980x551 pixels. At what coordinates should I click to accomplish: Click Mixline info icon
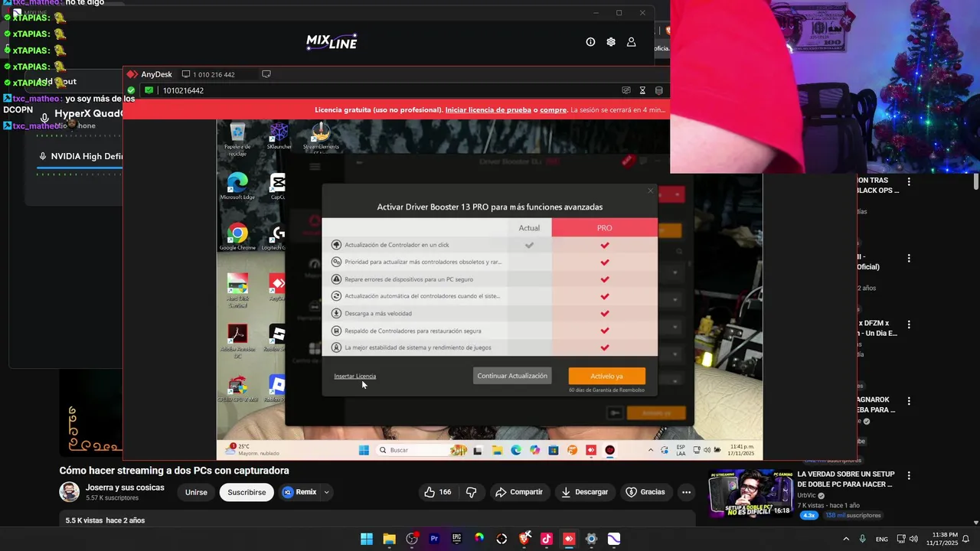pos(590,42)
